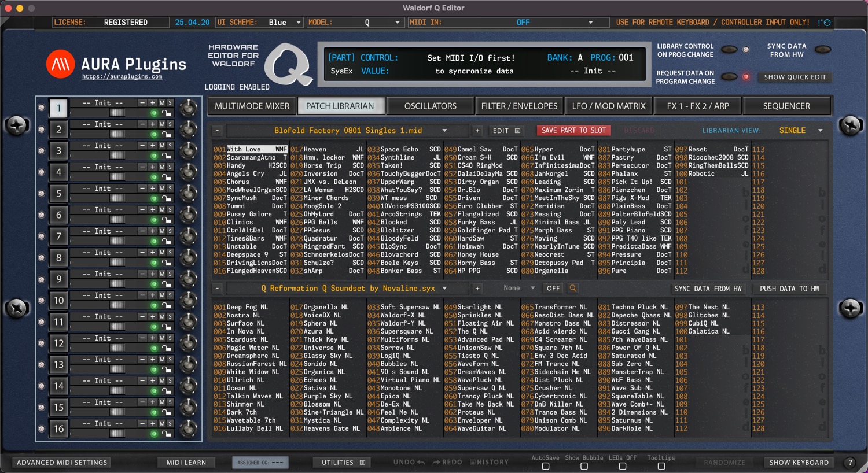The width and height of the screenshot is (868, 473).
Task: Click the pan slider on part 8
Action: (x=117, y=263)
